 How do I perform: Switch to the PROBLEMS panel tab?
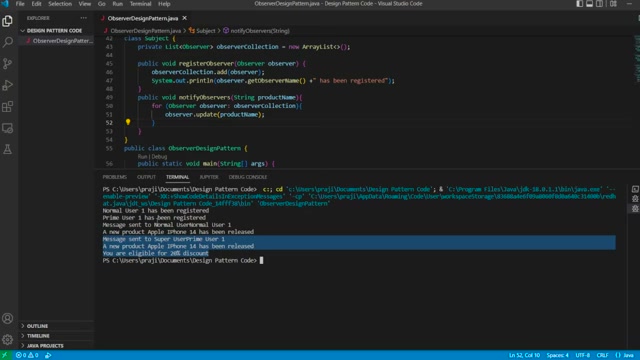pyautogui.click(x=115, y=177)
